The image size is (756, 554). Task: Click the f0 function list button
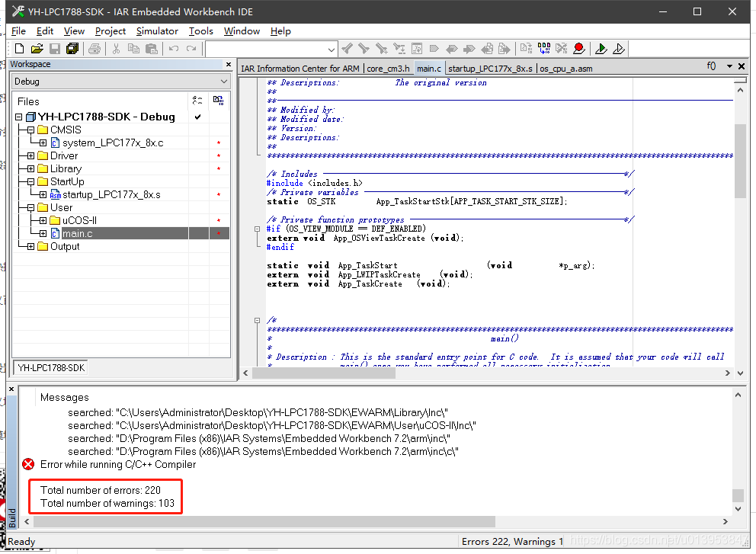(x=711, y=66)
